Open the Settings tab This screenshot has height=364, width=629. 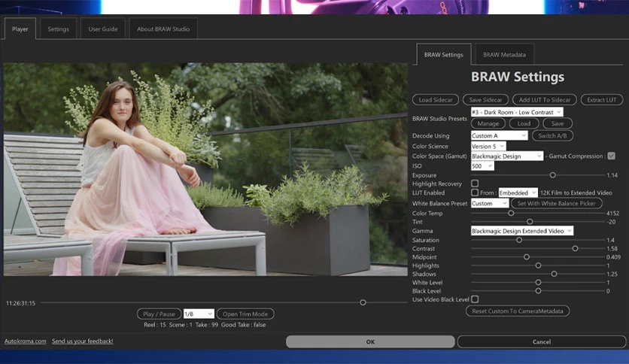pyautogui.click(x=58, y=29)
